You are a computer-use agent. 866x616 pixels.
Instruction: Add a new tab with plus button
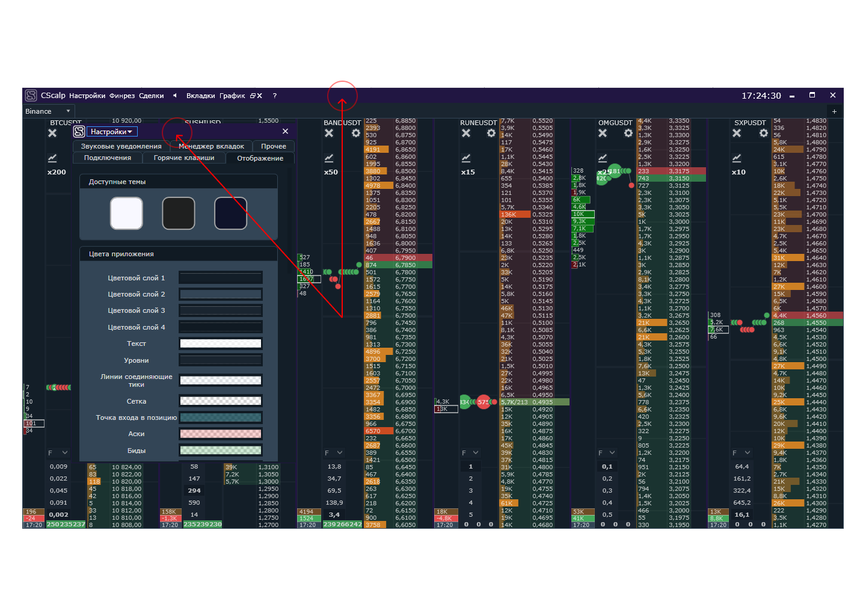click(834, 111)
